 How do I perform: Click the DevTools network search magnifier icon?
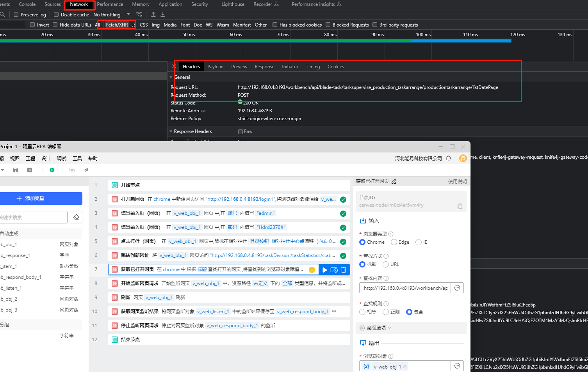[2, 14]
